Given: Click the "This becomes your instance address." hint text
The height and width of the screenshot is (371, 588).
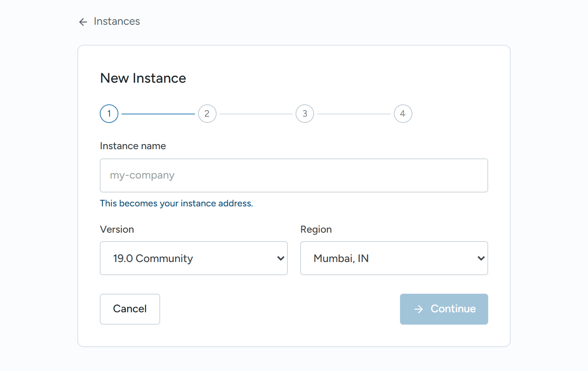Looking at the screenshot, I should 176,204.
